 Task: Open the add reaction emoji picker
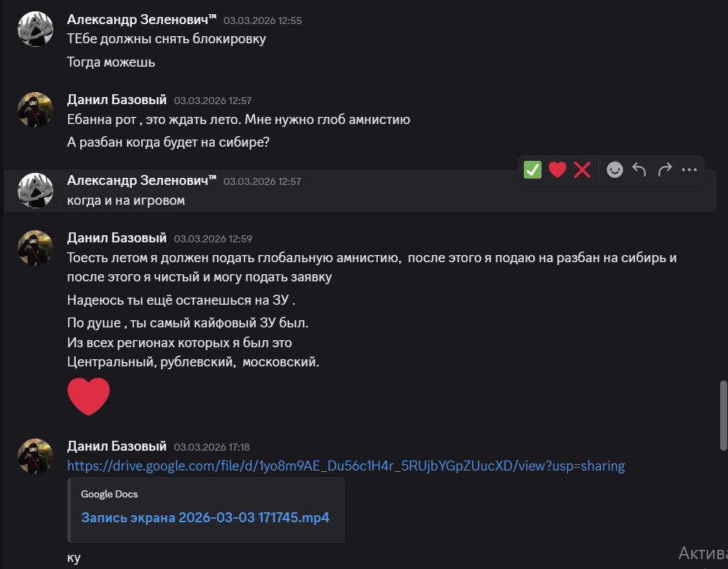click(615, 170)
